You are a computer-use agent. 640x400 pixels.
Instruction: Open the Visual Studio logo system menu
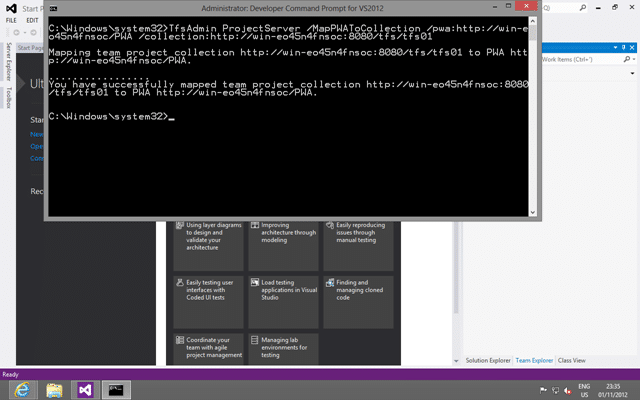(11, 8)
